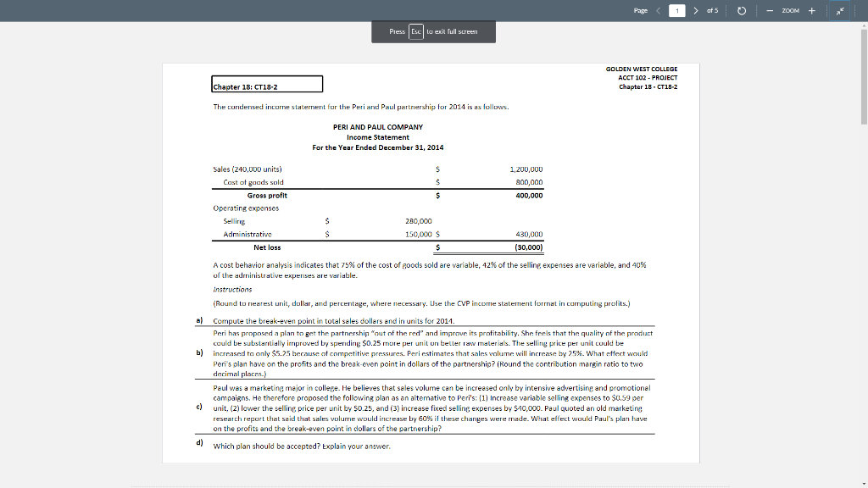The width and height of the screenshot is (868, 488).
Task: Click the 280,000 selling value
Action: tap(419, 221)
